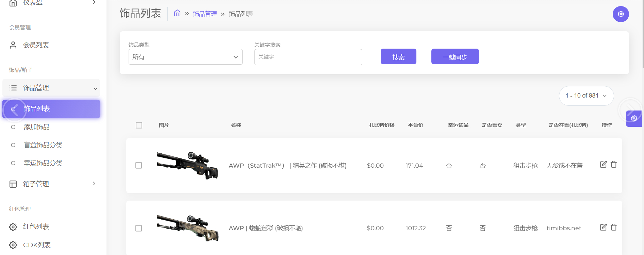Select 盲盒饰品分类 in the sidebar
Screen dimensions: 644x255
point(43,145)
